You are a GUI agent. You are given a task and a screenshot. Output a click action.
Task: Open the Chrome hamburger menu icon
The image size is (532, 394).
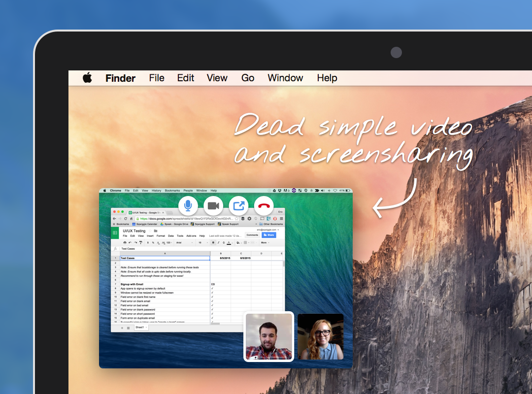[x=282, y=219]
